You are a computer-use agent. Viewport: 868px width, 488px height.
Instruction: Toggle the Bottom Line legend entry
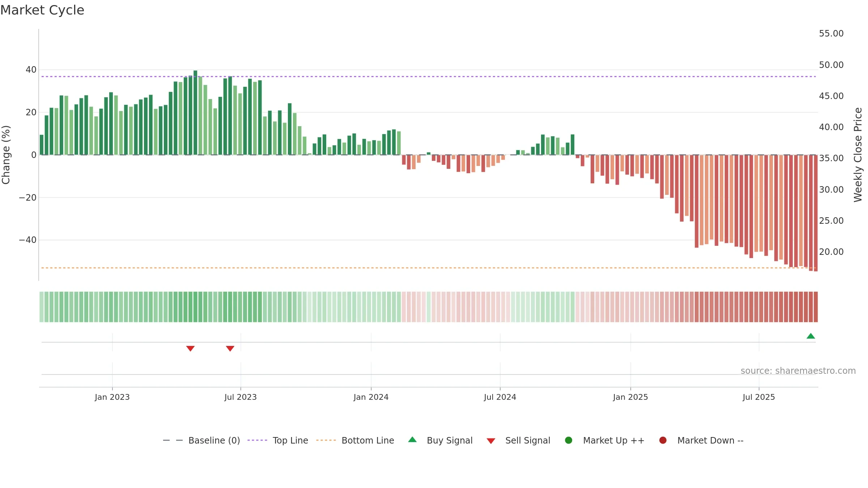click(355, 440)
